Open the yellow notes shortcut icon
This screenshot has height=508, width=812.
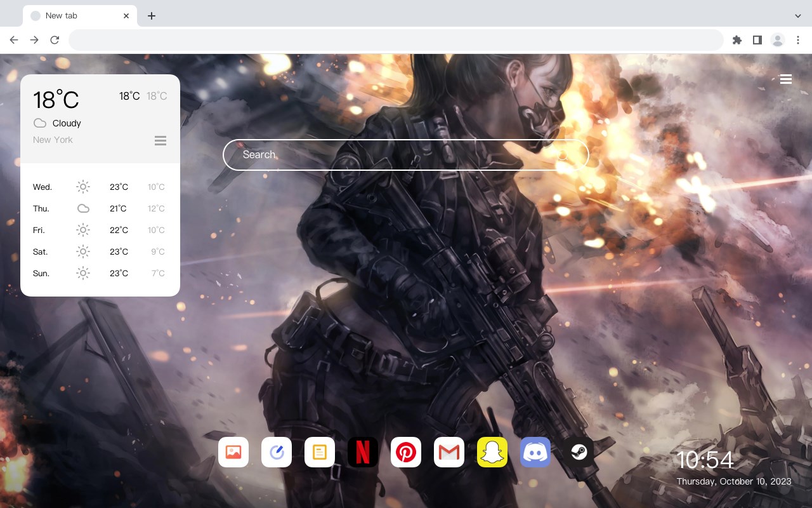(x=320, y=452)
